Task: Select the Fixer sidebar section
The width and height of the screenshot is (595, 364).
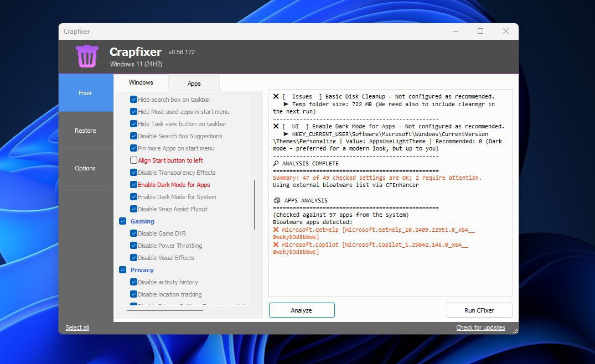Action: pos(85,93)
